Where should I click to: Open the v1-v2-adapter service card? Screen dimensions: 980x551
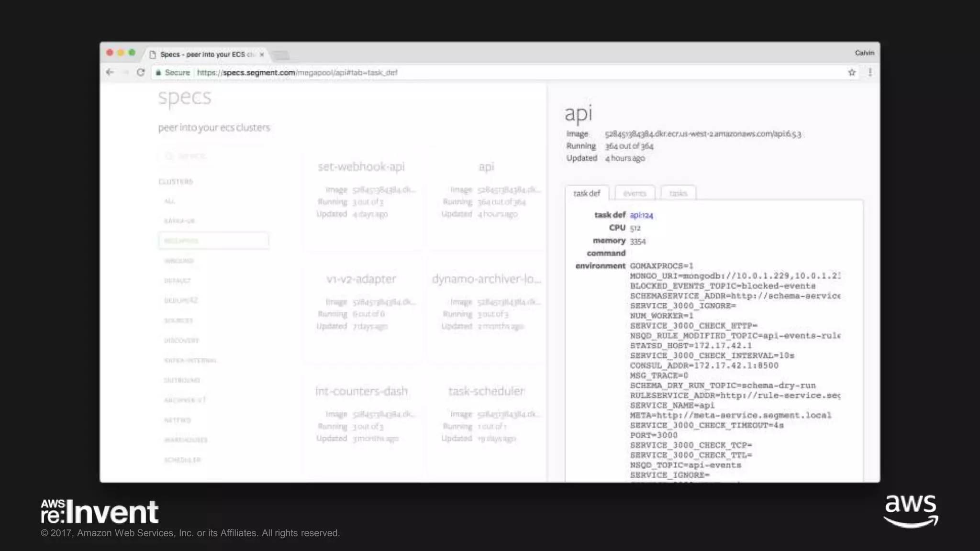tap(361, 279)
